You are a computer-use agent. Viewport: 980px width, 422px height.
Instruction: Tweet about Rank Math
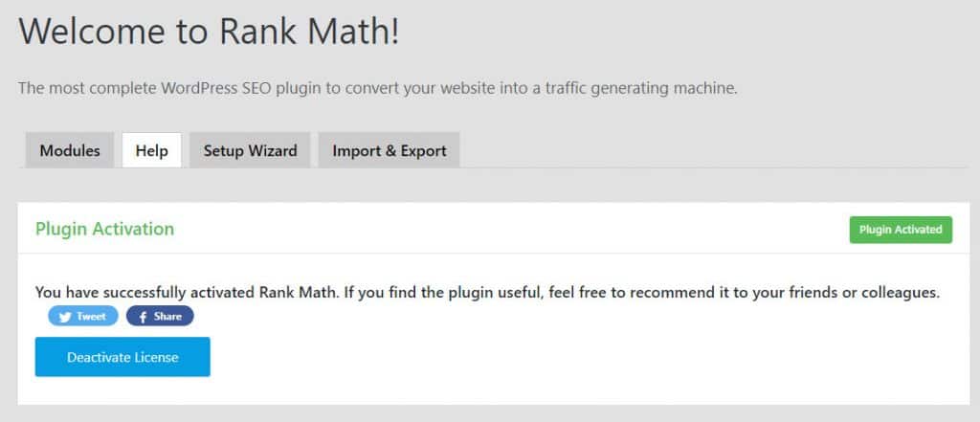[83, 317]
